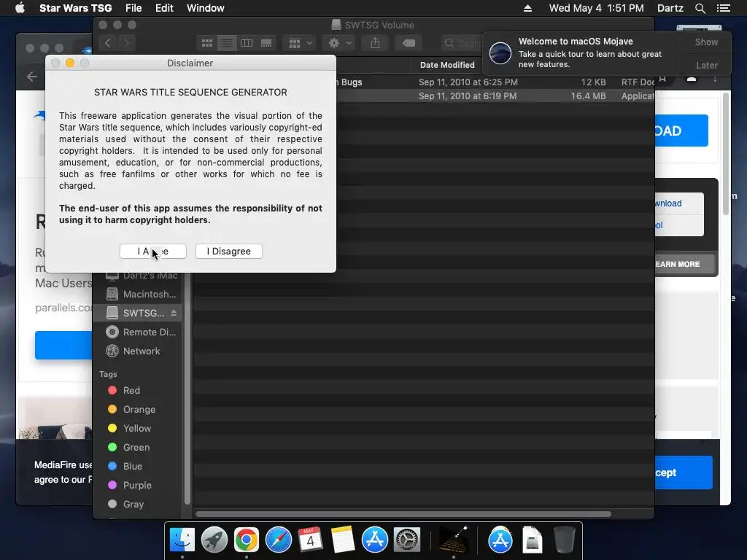Open Notification Center list icon
747x560 pixels.
click(x=723, y=8)
